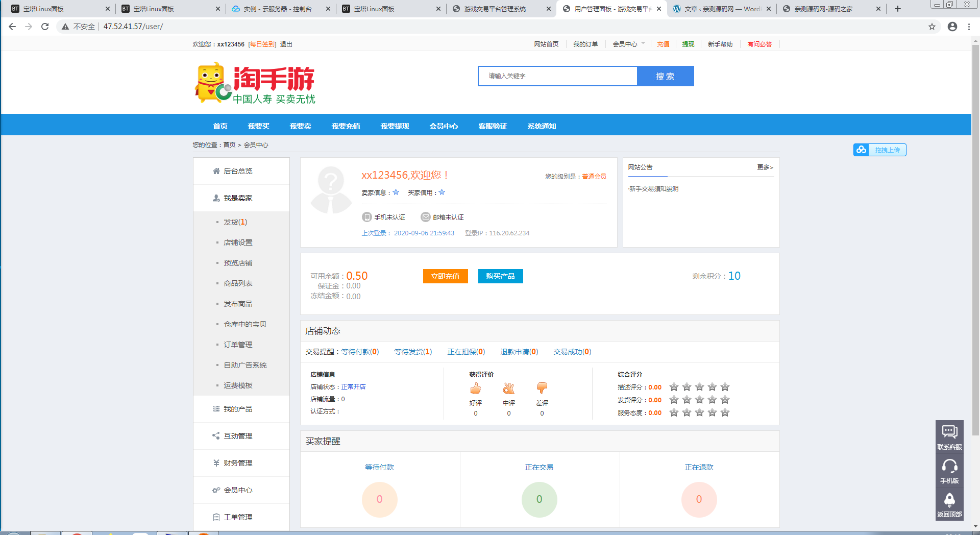Click the blue 购买产品 button

point(500,276)
